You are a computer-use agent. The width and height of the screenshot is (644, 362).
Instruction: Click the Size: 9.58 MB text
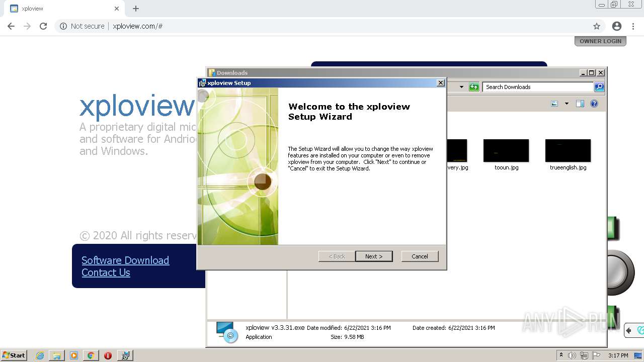click(x=347, y=337)
